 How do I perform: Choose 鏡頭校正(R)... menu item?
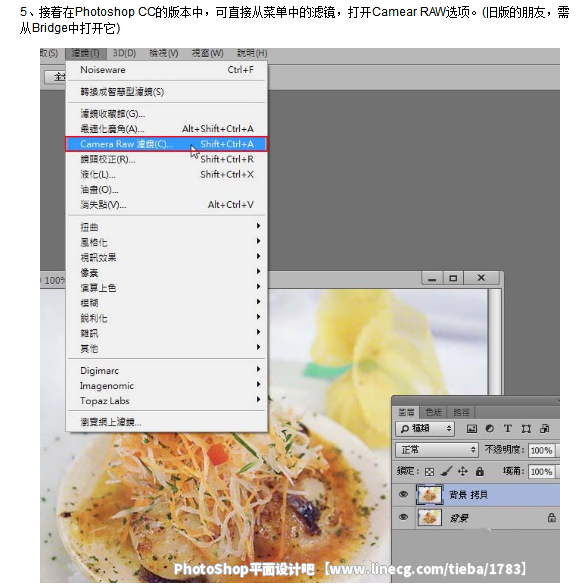166,159
